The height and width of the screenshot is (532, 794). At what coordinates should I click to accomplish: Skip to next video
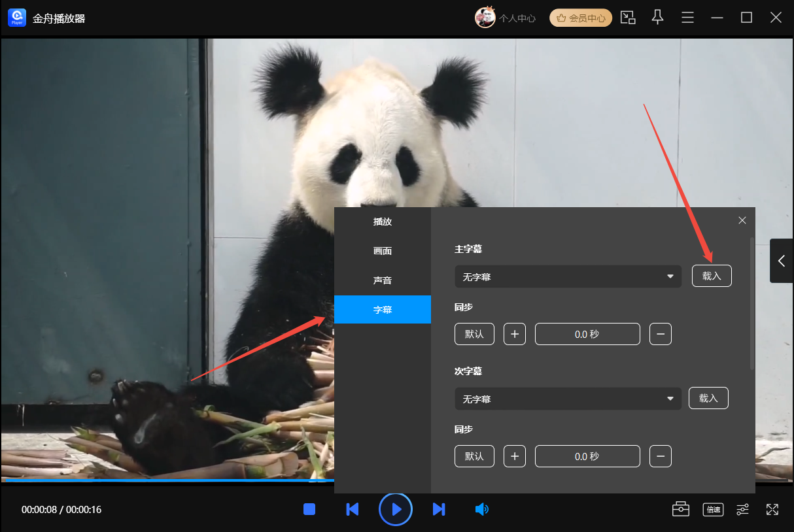[439, 509]
